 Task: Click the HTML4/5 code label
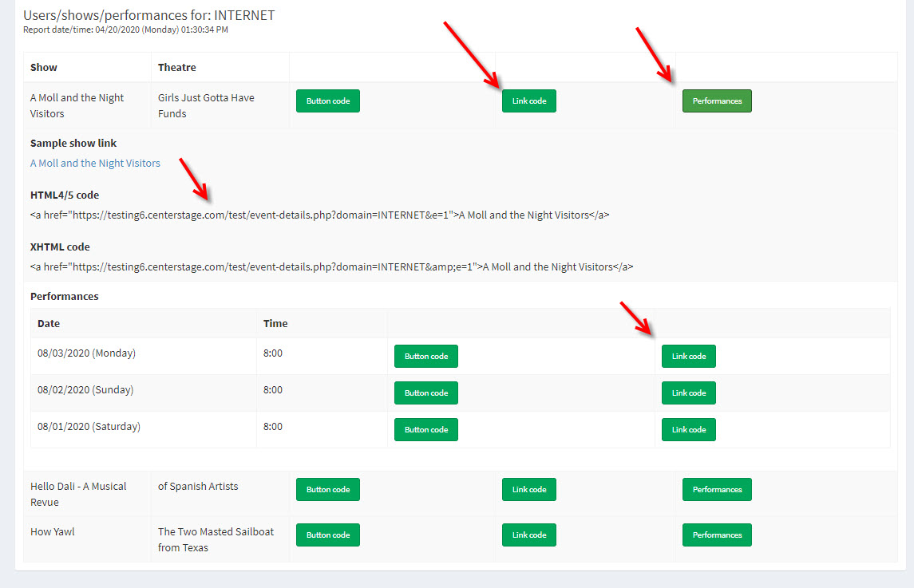pos(65,195)
